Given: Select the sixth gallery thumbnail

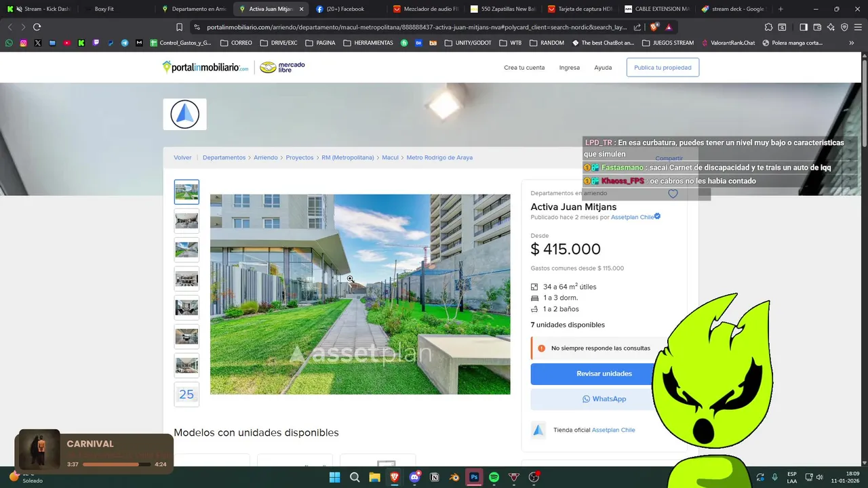Looking at the screenshot, I should [x=186, y=336].
